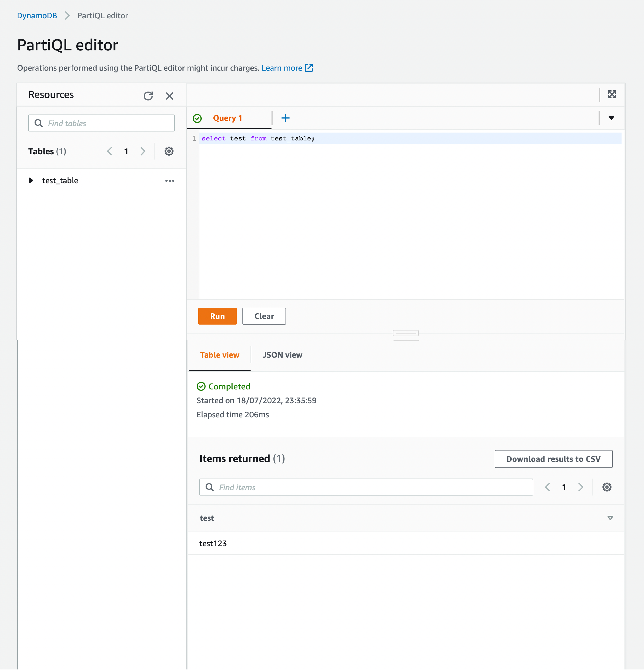Refresh the Resources panel
The height and width of the screenshot is (670, 644).
[148, 96]
